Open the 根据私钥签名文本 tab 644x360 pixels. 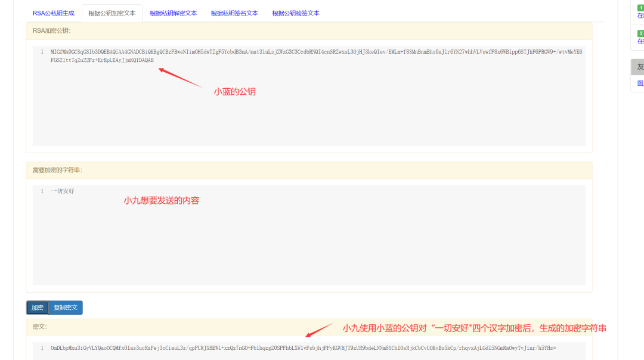click(x=234, y=13)
